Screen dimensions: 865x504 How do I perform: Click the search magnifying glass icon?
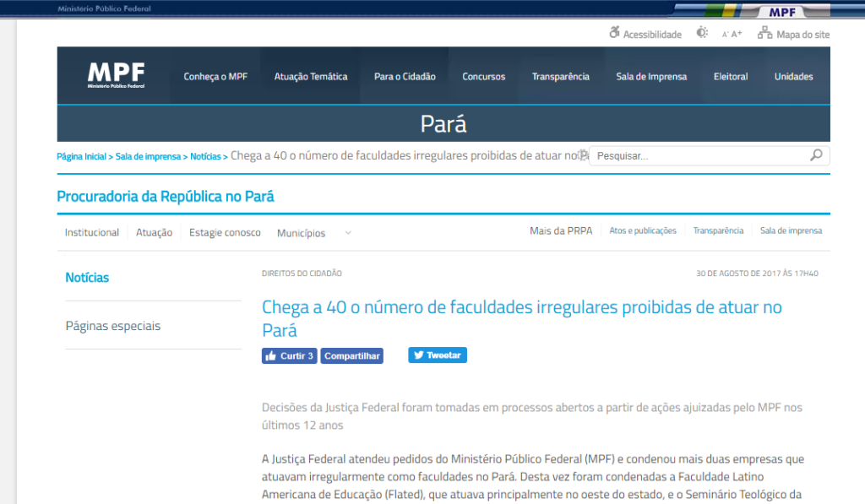click(x=816, y=155)
